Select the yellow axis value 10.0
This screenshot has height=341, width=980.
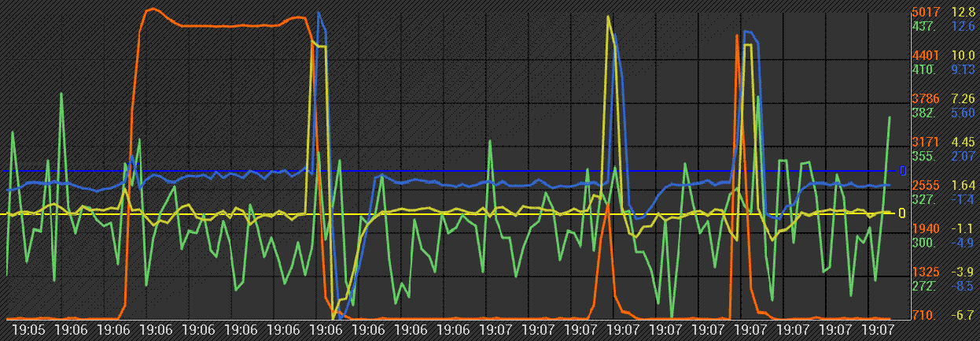[963, 55]
